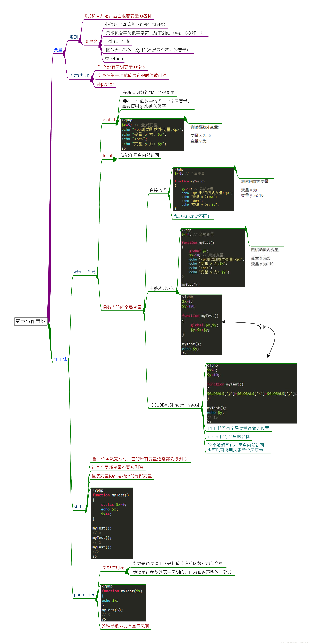
Task: Select the local node
Action: (x=107, y=156)
